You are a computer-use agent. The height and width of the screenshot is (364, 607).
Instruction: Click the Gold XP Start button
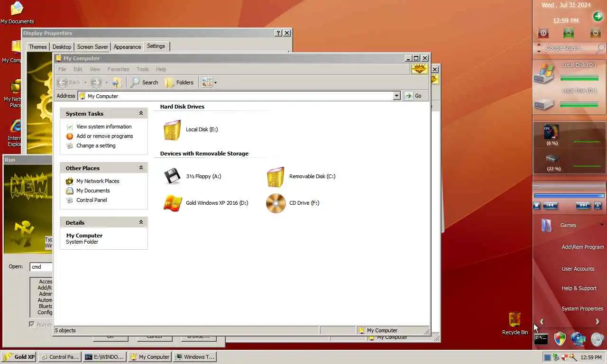click(x=19, y=357)
